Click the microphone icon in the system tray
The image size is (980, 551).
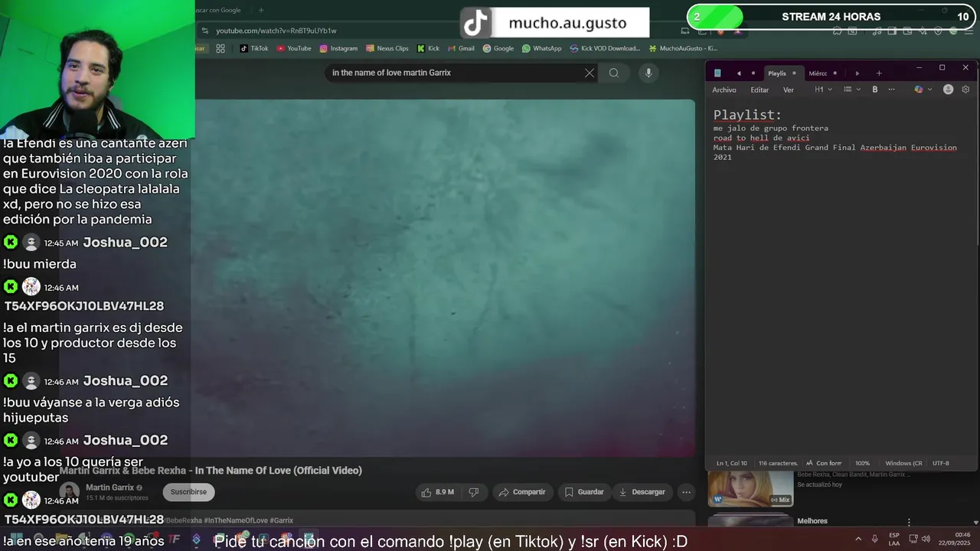(x=874, y=539)
